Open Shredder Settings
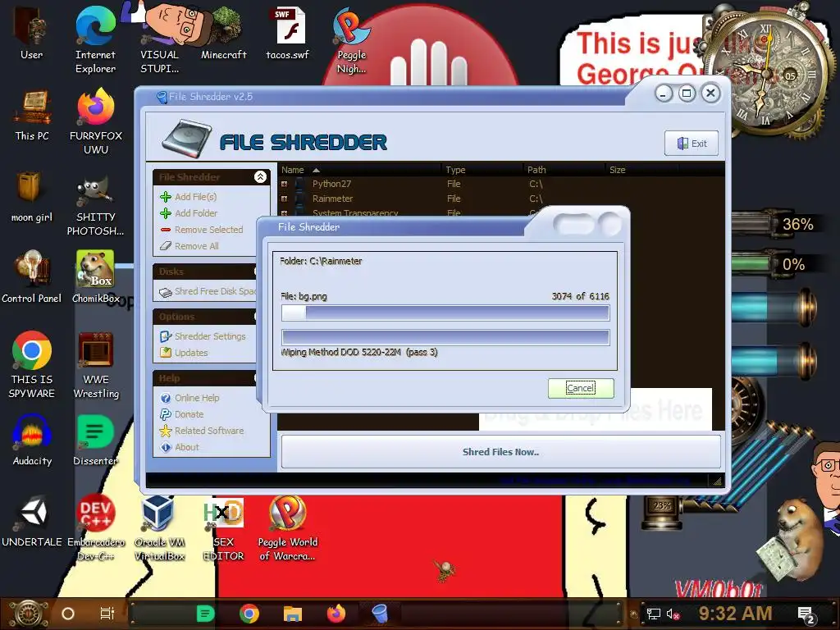The height and width of the screenshot is (630, 840). pyautogui.click(x=203, y=336)
